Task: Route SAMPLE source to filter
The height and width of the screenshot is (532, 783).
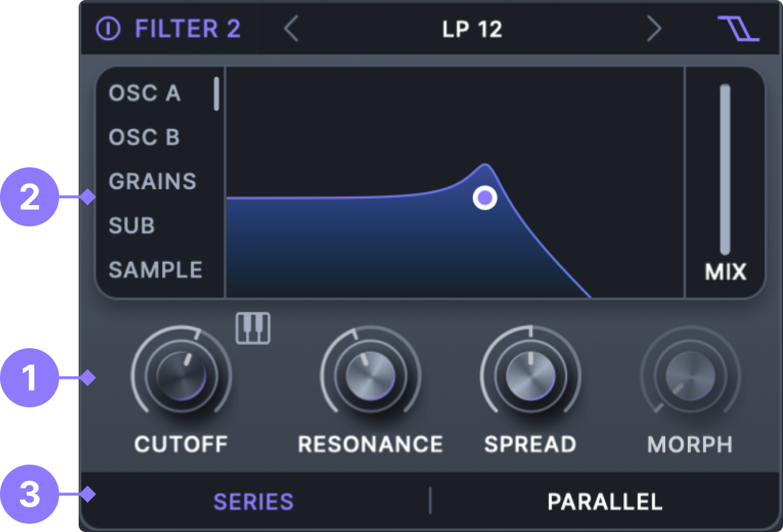Action: click(155, 270)
